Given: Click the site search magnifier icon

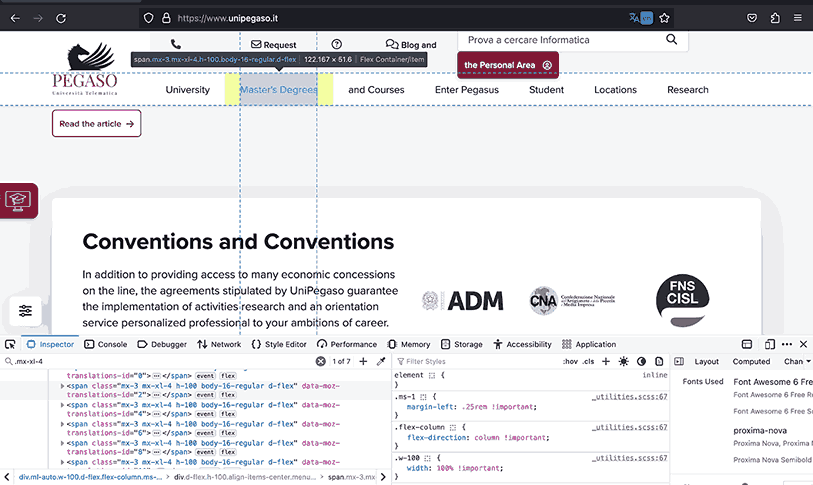Looking at the screenshot, I should point(671,40).
